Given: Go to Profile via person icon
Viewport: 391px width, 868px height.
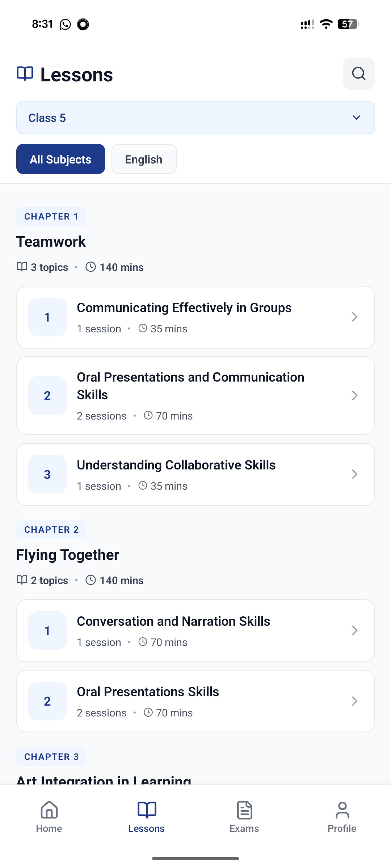Looking at the screenshot, I should [x=342, y=810].
